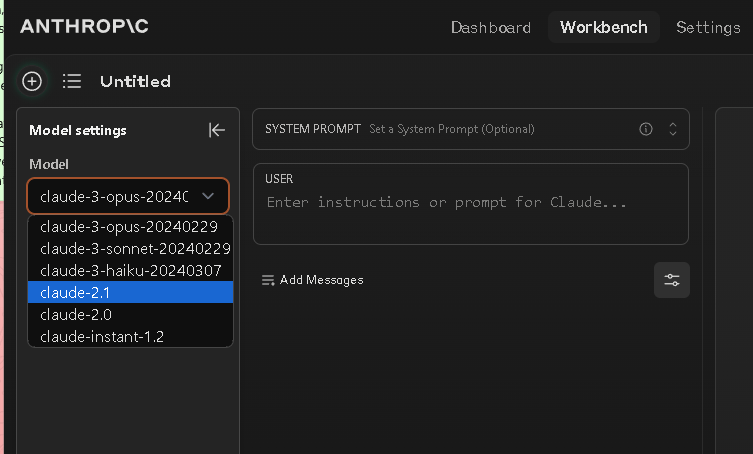Click the system prompt info icon
The width and height of the screenshot is (753, 454).
646,129
